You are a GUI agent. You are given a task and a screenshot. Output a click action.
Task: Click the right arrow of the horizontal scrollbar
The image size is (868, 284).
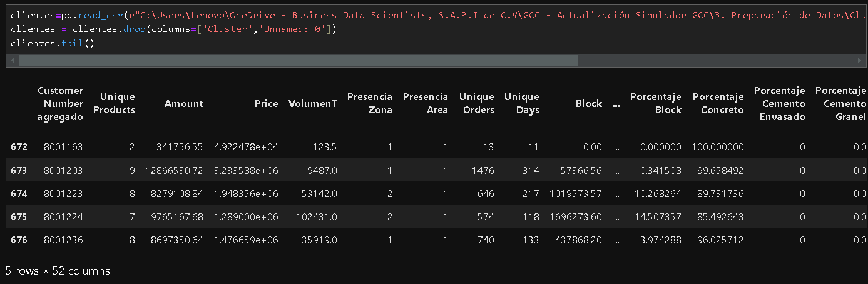click(859, 61)
